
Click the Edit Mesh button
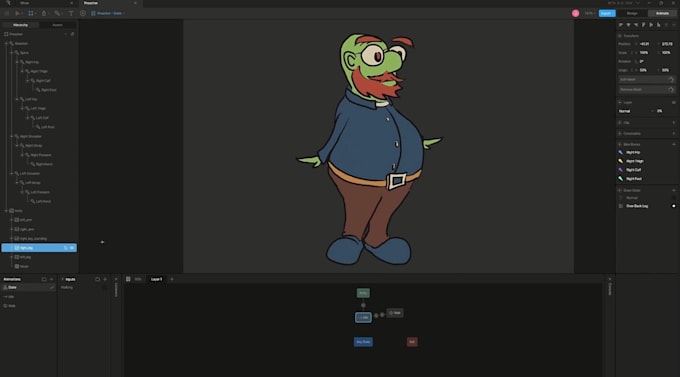647,80
